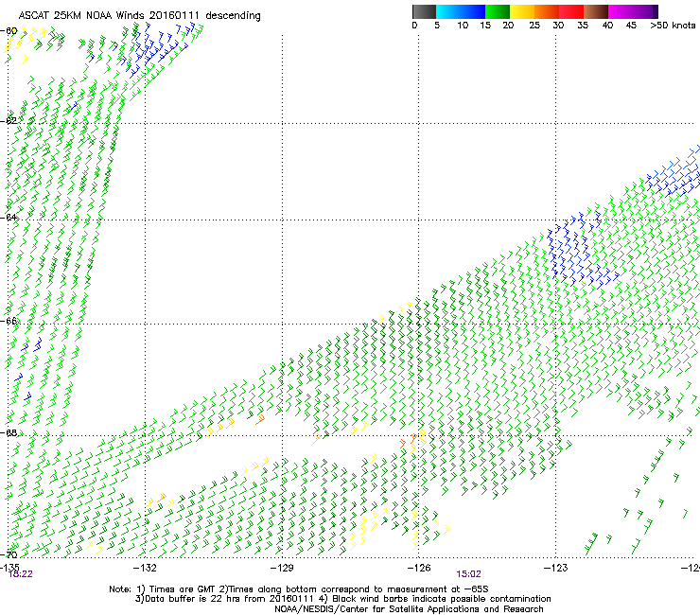Click the legend scale label '25'

pyautogui.click(x=534, y=26)
